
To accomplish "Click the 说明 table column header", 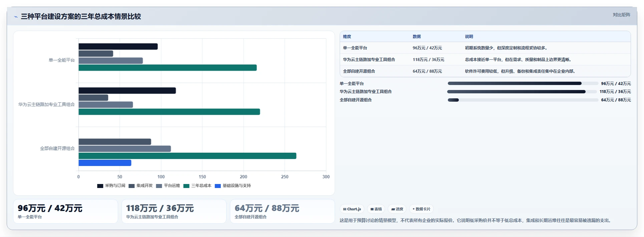I will pyautogui.click(x=469, y=37).
